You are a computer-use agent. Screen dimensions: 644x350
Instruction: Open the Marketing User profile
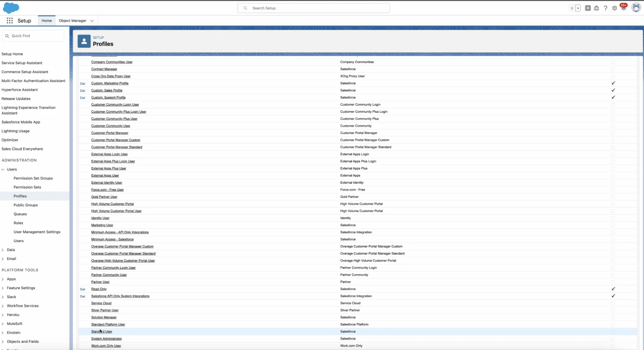102,225
